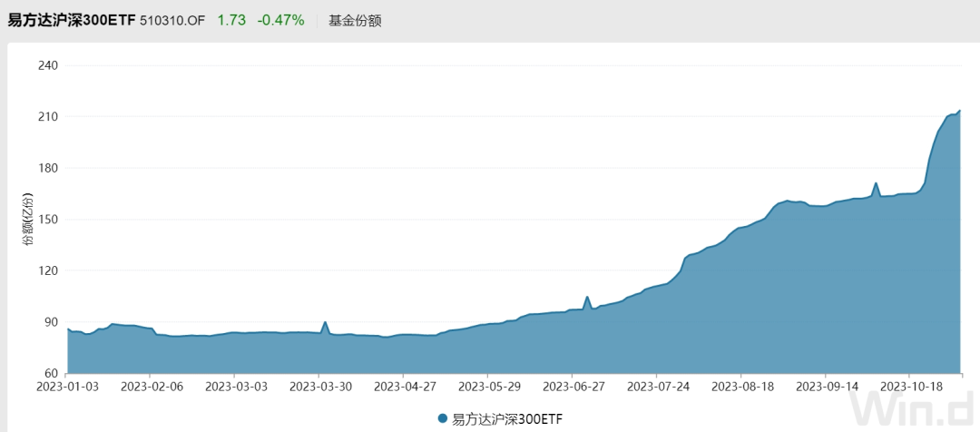Click x-axis date 2023-10-18
The width and height of the screenshot is (980, 432).
(909, 387)
